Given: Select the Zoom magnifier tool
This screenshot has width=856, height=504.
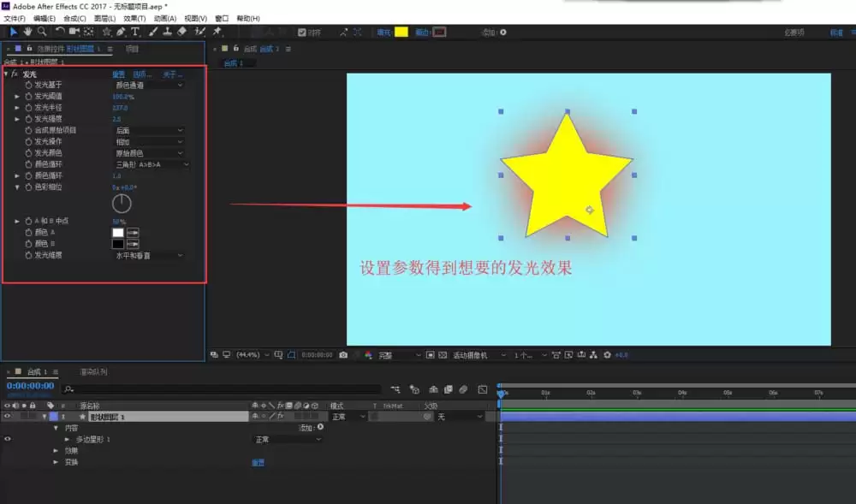Looking at the screenshot, I should click(42, 33).
